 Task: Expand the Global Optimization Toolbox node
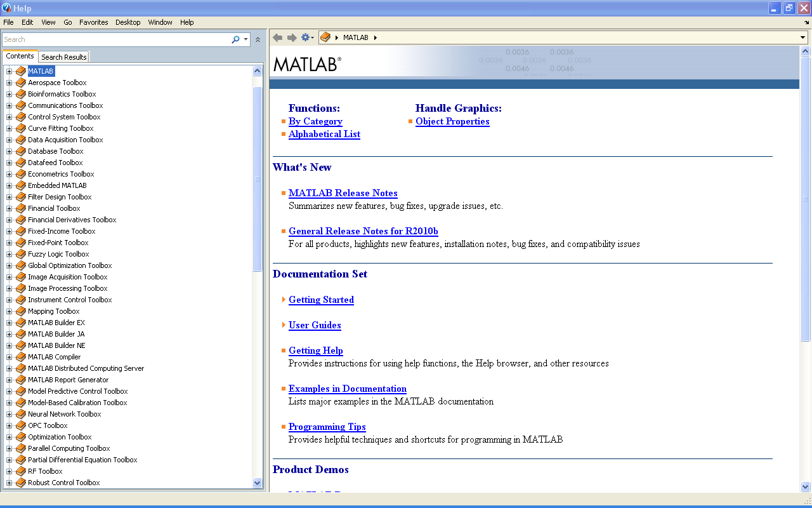(x=10, y=265)
